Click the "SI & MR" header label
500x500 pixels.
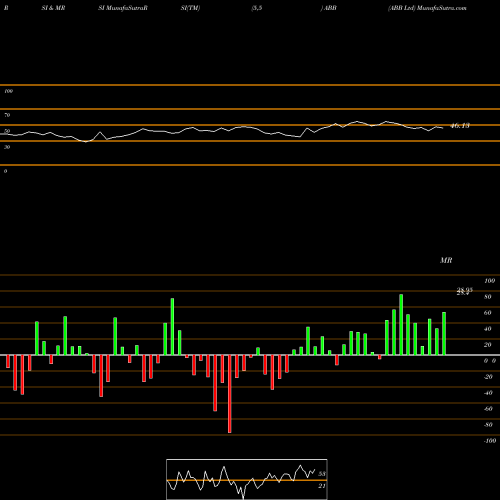coord(53,8)
